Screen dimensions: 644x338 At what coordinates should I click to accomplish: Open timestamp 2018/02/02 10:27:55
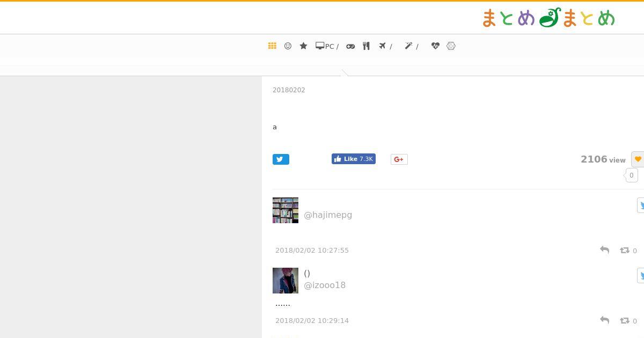pos(312,251)
